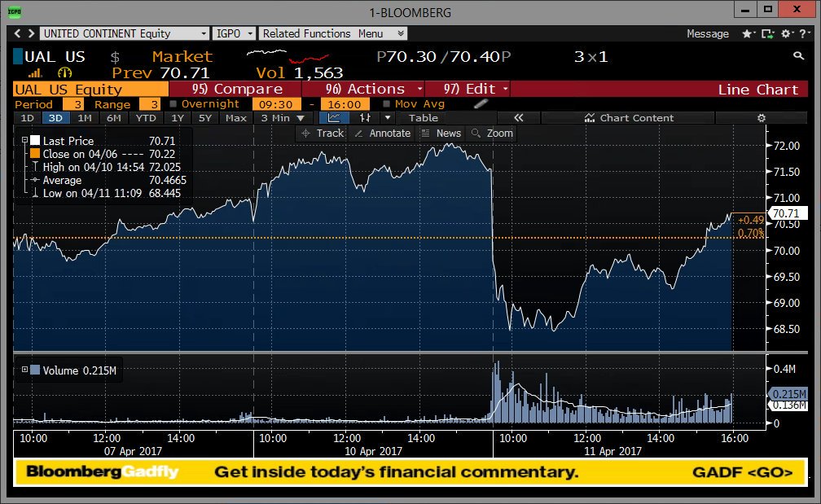Click the Bloomberg Gadfly GADF banner
The height and width of the screenshot is (504, 821).
coord(410,471)
